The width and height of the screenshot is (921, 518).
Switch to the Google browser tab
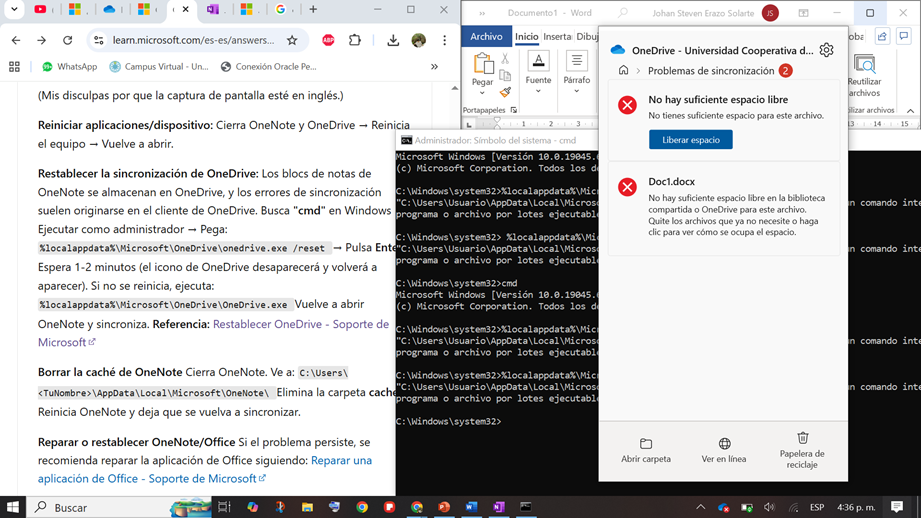(281, 9)
